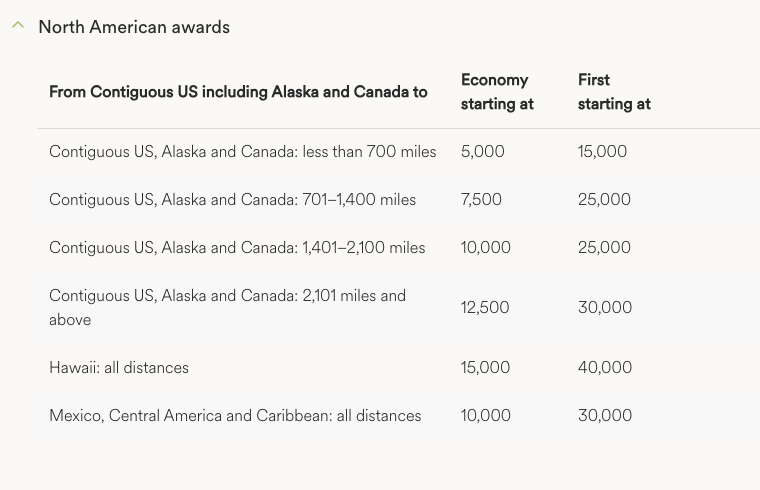Select the Mexico, Central America and Caribbean row
Screen dimensions: 760x490
235,416
